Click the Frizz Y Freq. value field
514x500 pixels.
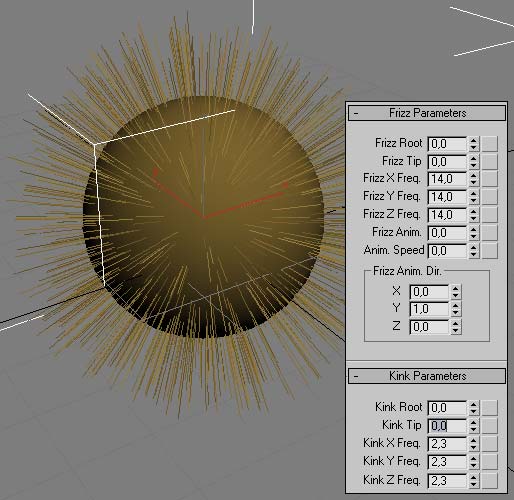(x=447, y=197)
